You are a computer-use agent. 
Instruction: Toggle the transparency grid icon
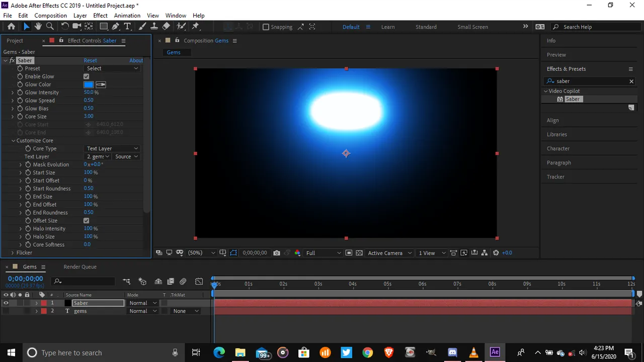(359, 253)
